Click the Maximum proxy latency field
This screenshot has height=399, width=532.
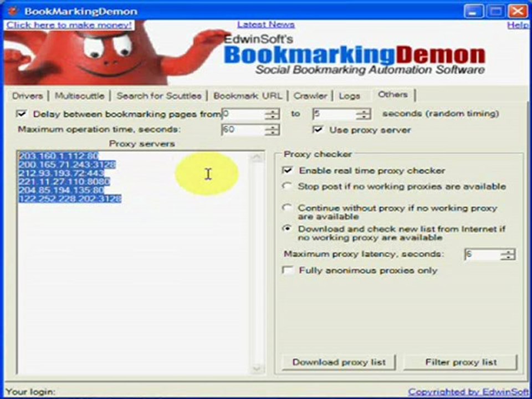click(483, 254)
